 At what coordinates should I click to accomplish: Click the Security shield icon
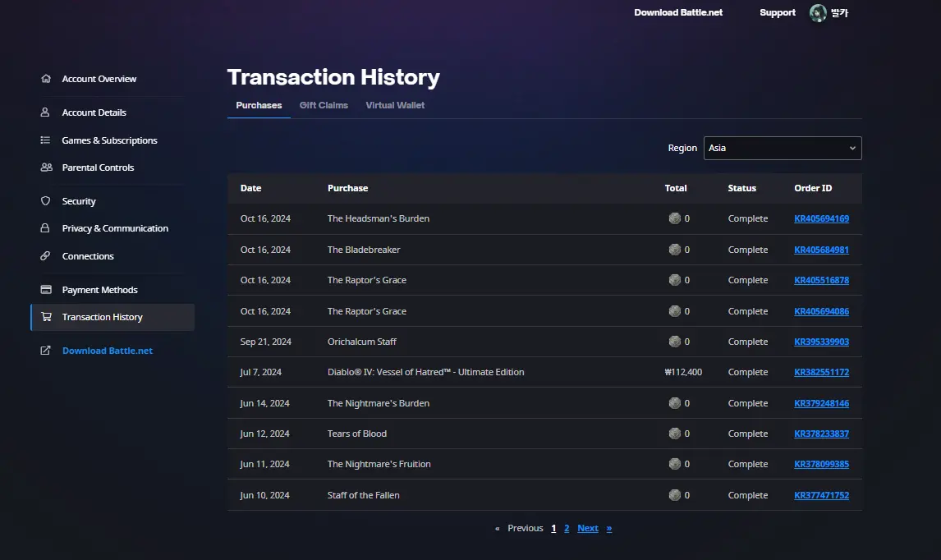tap(46, 201)
